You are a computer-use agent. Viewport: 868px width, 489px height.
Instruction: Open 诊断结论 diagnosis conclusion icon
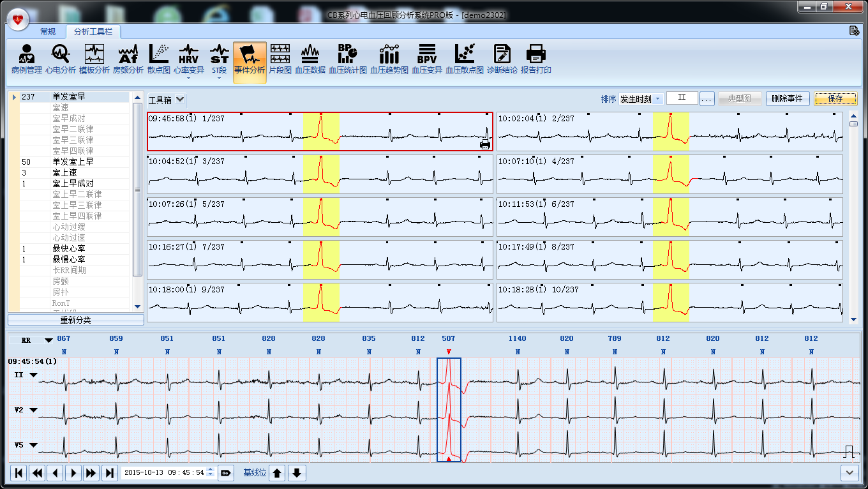[x=502, y=59]
